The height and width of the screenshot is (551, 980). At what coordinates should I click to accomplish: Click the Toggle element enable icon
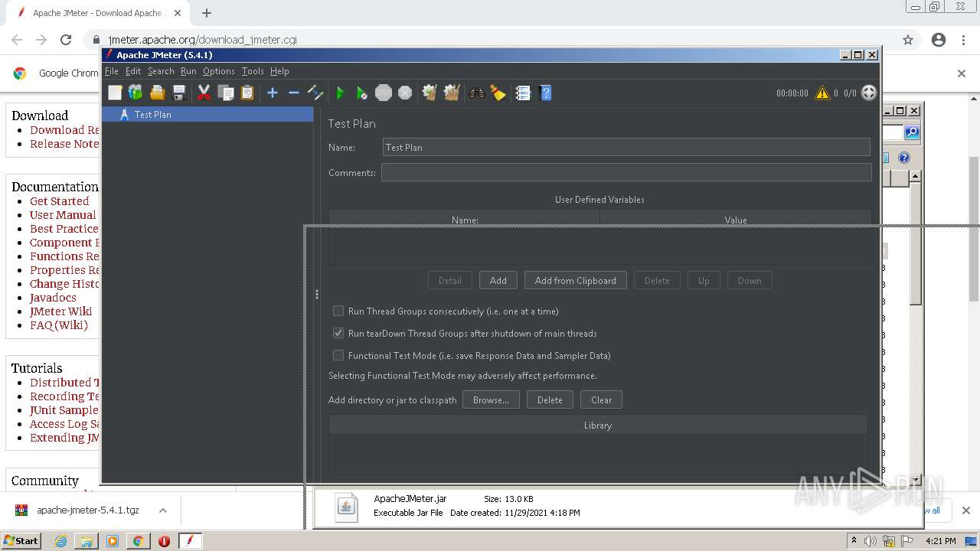coord(315,93)
